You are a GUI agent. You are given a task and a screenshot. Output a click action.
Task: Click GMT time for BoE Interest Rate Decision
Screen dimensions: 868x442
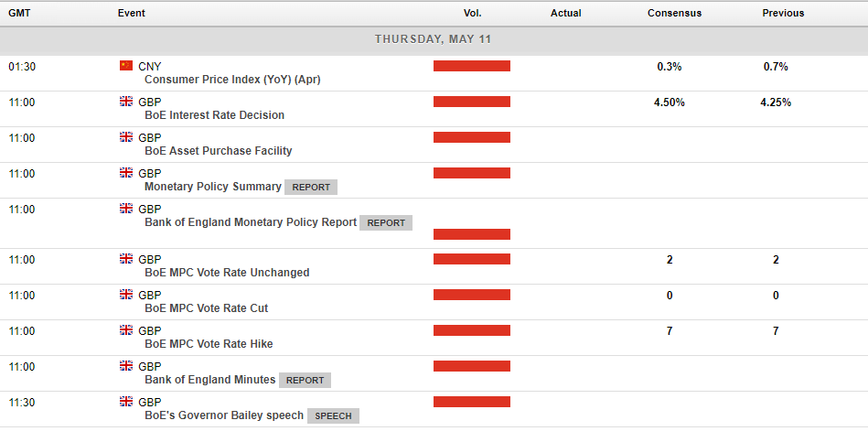[22, 102]
